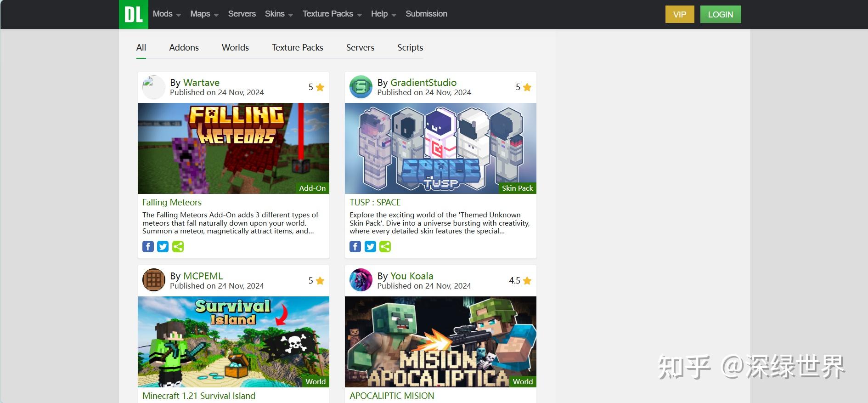Share TUSP : SPACE on Twitter
Image resolution: width=868 pixels, height=403 pixels.
370,246
